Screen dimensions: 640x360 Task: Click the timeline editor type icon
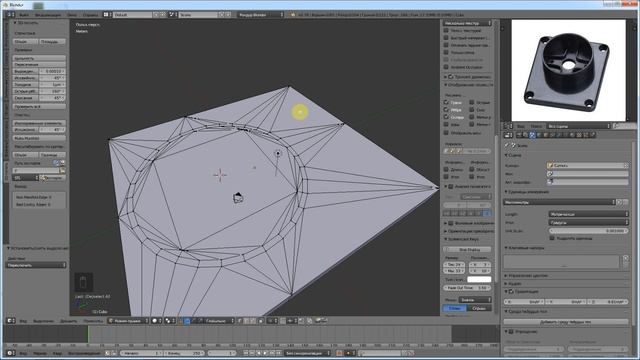(10, 353)
